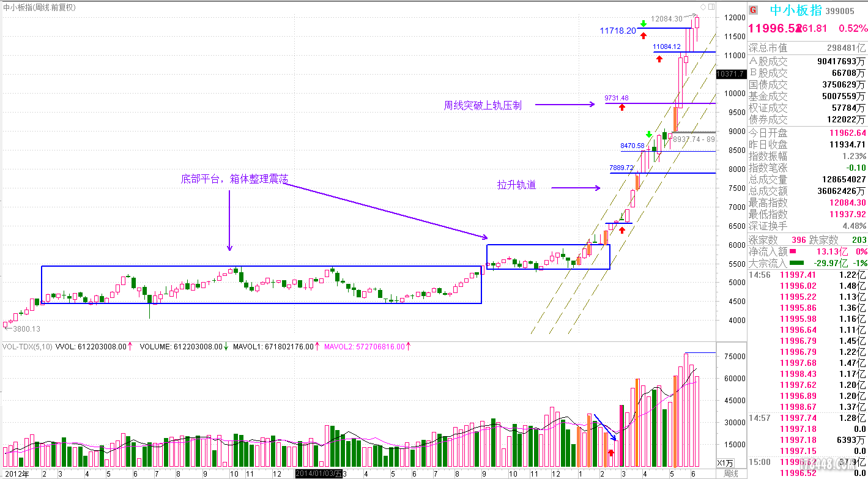The image size is (868, 479).
Task: Click the large latest price 11996.52
Action: (775, 29)
